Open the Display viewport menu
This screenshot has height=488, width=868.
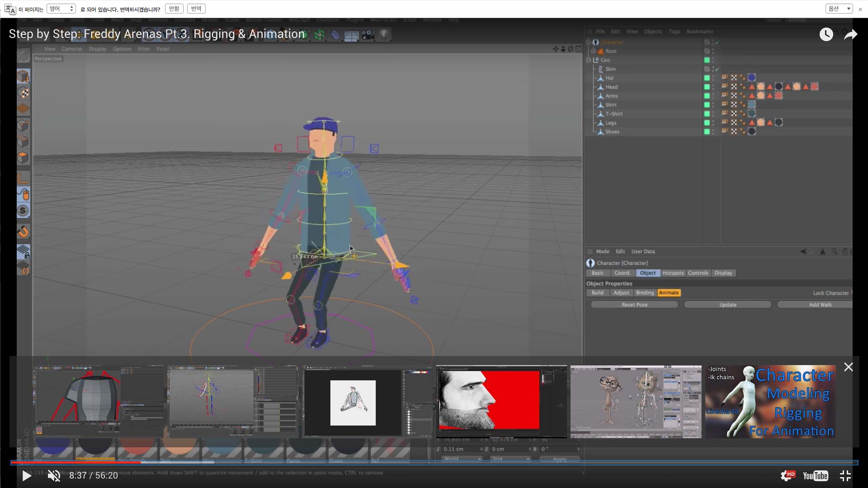[x=98, y=49]
